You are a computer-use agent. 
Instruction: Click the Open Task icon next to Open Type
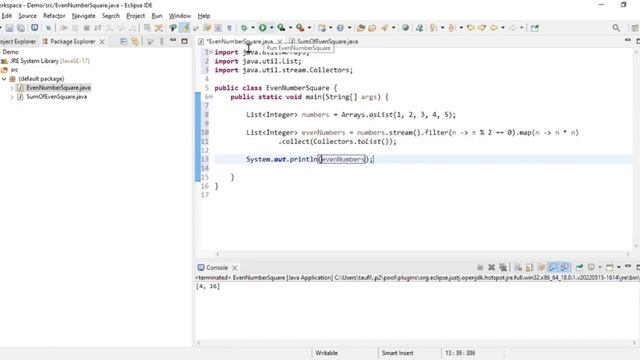click(372, 28)
